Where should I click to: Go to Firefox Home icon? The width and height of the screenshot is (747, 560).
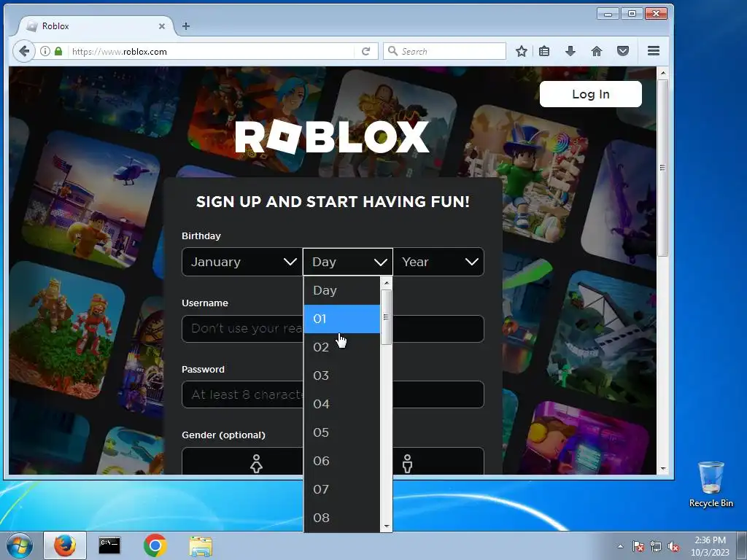pos(597,51)
